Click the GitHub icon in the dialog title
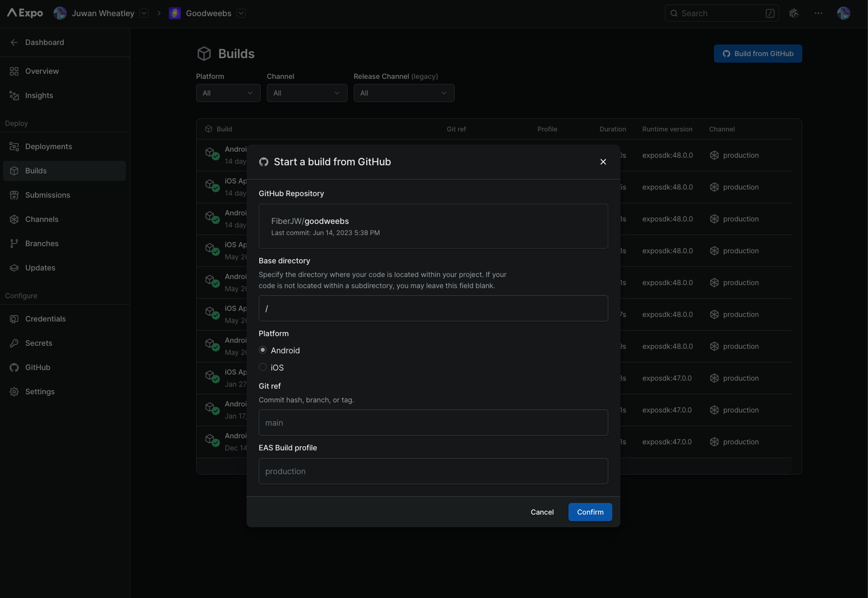 coord(264,162)
